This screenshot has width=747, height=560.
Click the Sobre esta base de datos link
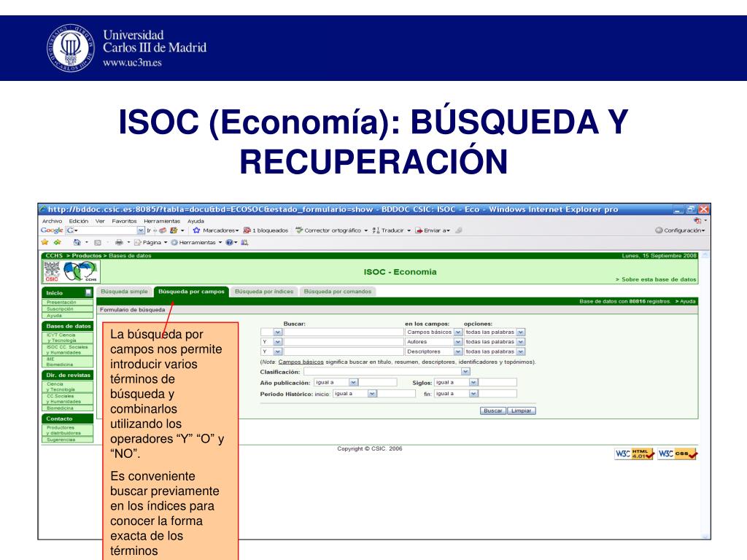656,279
